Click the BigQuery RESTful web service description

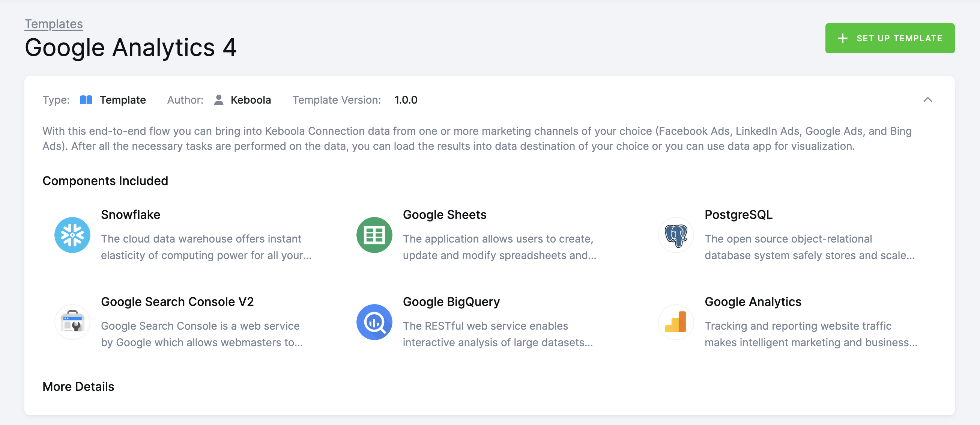tap(498, 334)
